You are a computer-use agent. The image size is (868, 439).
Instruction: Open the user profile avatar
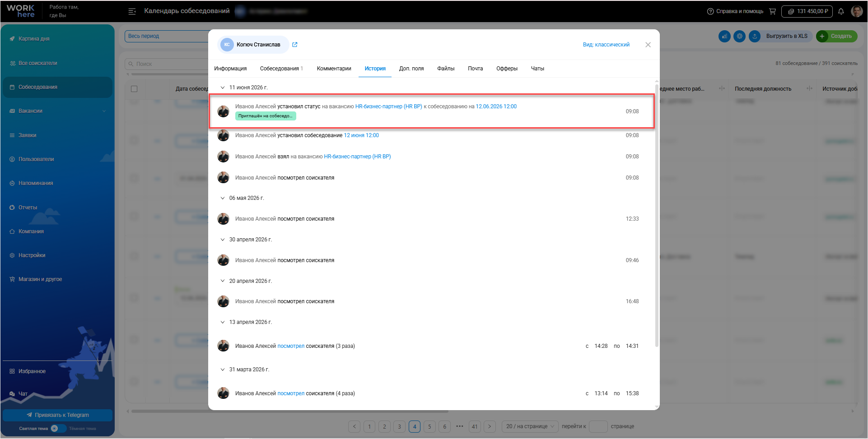point(857,11)
